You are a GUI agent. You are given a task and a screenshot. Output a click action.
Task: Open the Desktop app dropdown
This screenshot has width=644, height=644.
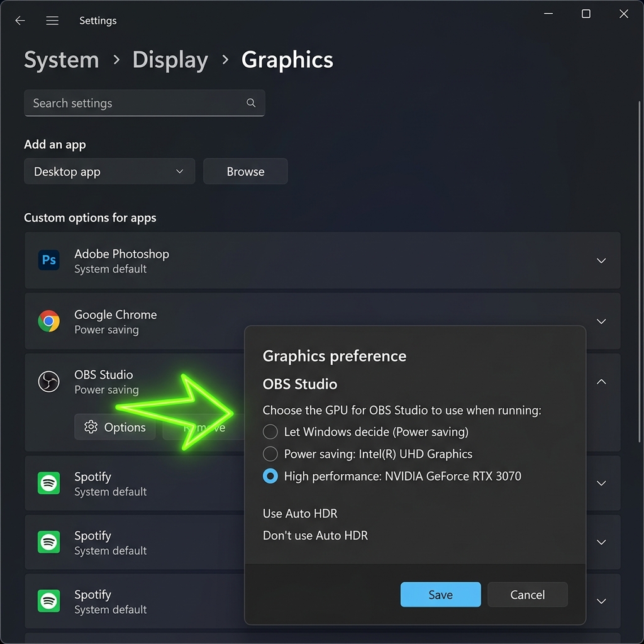tap(109, 171)
